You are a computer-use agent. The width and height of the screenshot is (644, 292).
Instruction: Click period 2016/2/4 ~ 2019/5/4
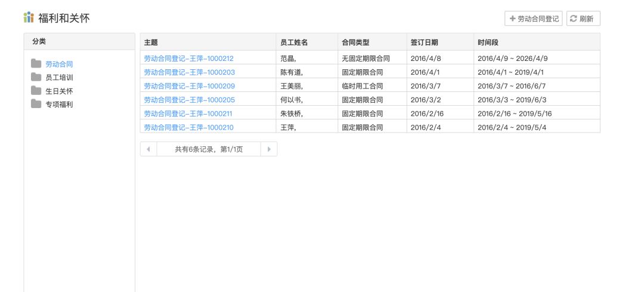pyautogui.click(x=512, y=128)
